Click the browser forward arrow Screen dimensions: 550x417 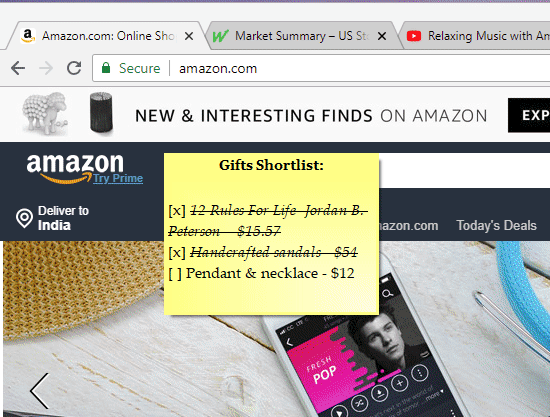[46, 68]
